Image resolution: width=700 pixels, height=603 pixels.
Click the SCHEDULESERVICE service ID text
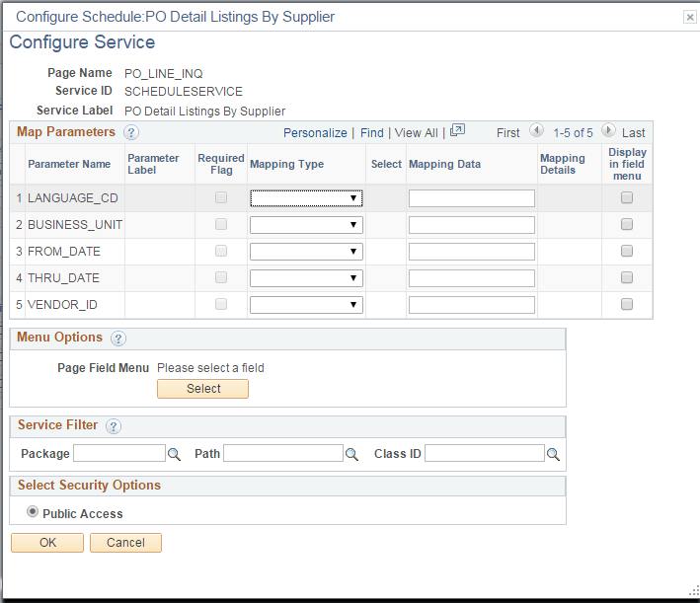[184, 92]
